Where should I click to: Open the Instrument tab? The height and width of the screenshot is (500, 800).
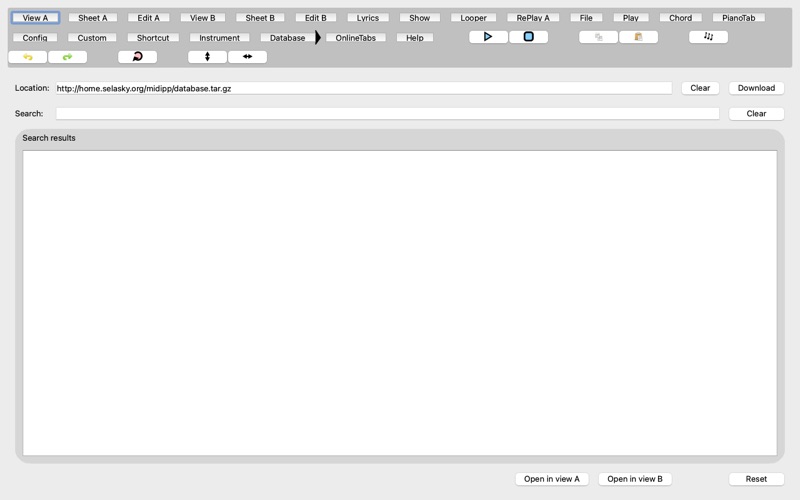point(219,38)
